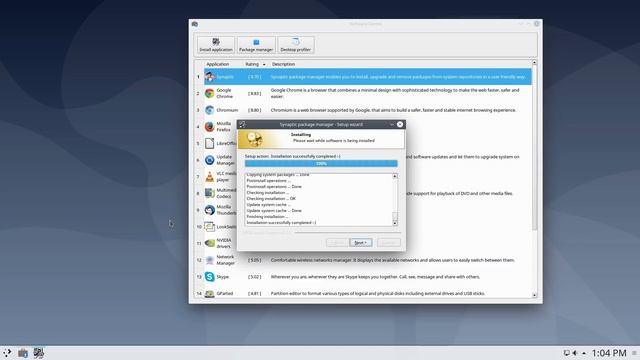Click the Update Manager icon

tap(210, 160)
